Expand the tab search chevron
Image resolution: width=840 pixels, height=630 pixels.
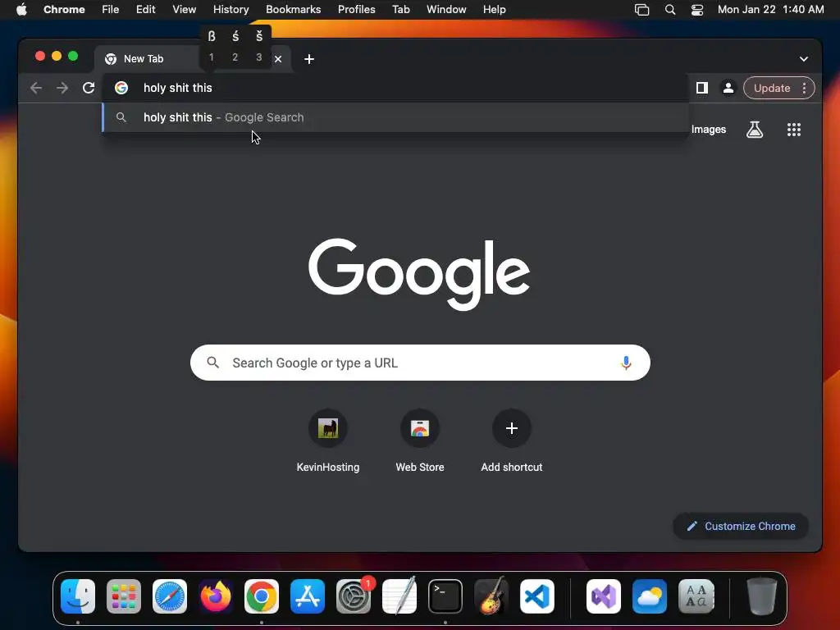(x=804, y=59)
